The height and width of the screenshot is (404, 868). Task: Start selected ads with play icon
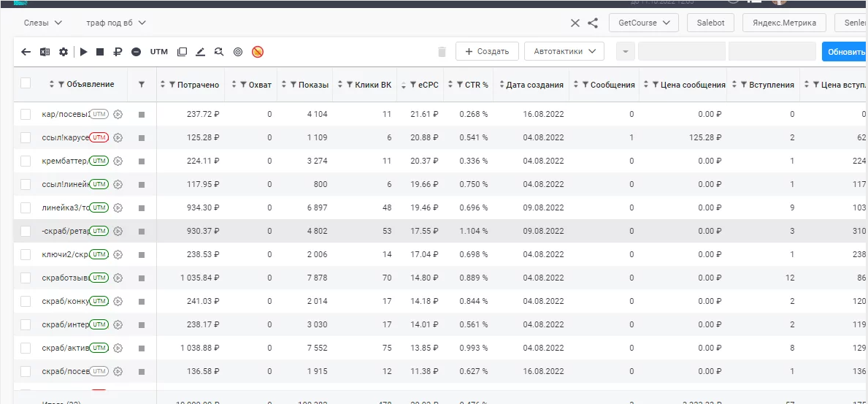[x=84, y=52]
